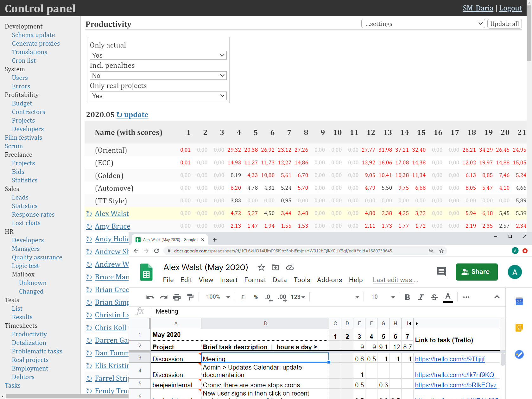Open the Alex Walst link

(112, 214)
